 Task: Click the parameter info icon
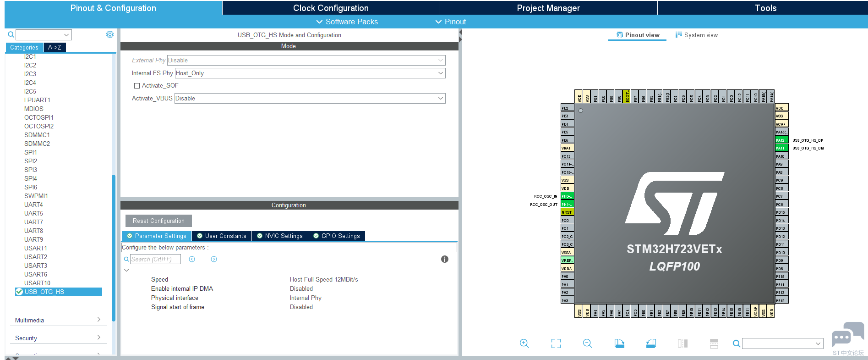point(444,259)
